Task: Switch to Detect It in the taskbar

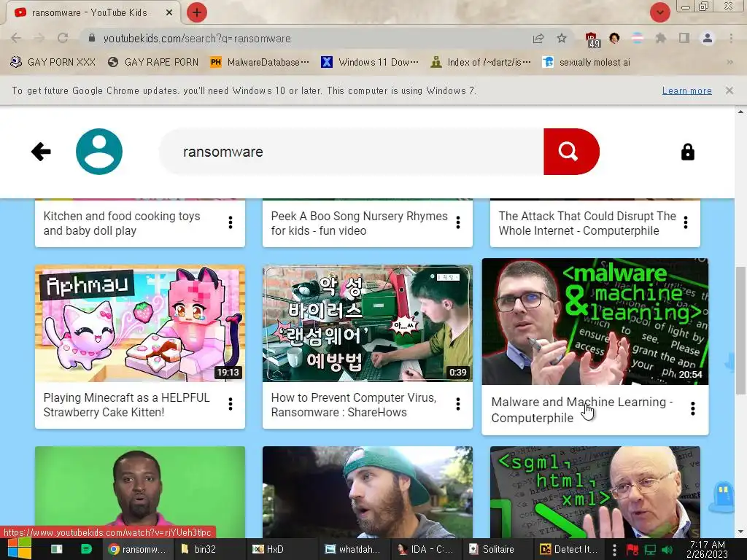Action: click(568, 549)
